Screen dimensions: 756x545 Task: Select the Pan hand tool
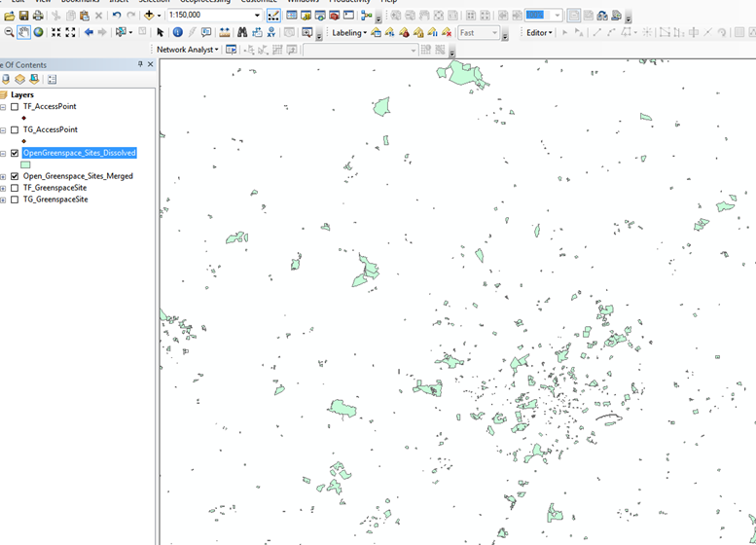23,32
